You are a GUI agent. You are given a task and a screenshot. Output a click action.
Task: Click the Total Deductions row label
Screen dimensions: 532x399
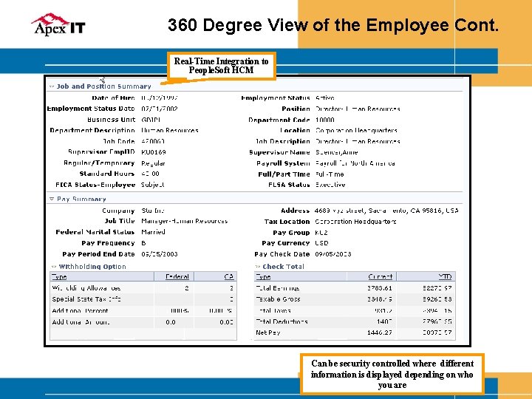coord(282,321)
